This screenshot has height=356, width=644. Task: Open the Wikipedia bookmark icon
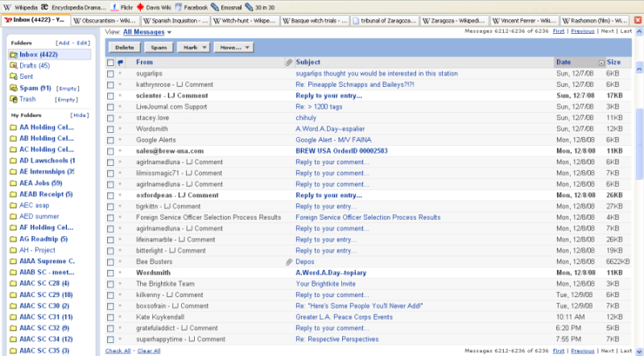click(7, 7)
